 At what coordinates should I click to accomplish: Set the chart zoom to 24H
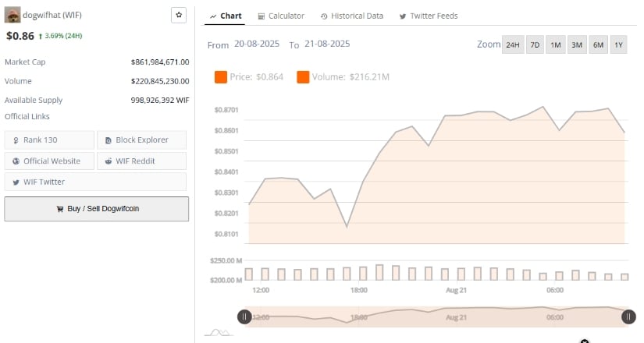513,44
